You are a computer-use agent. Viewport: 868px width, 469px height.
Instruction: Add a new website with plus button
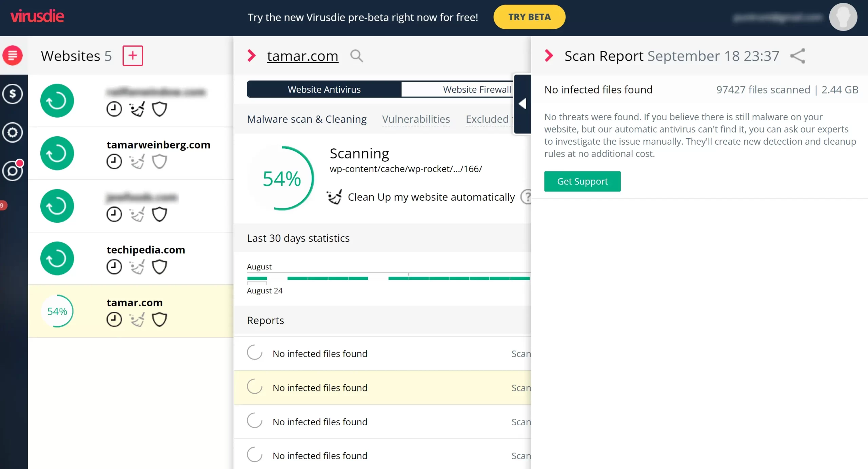click(x=133, y=56)
